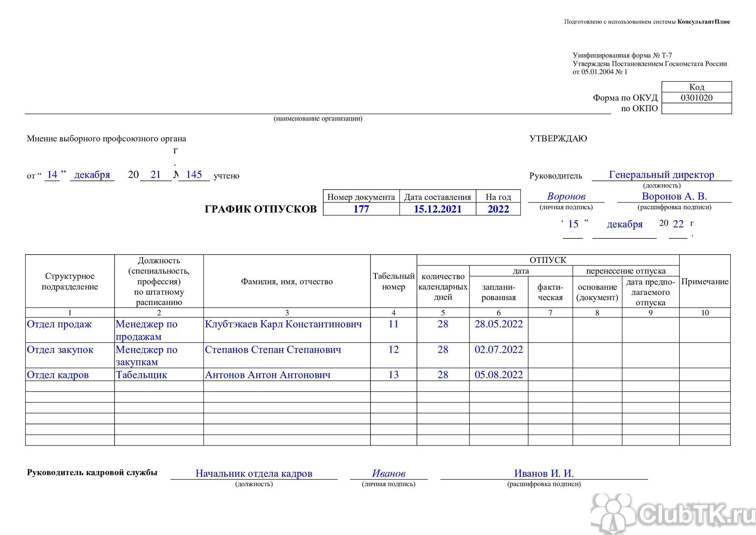The height and width of the screenshot is (535, 756).
Task: Click the Примечание column header
Action: 705,281
